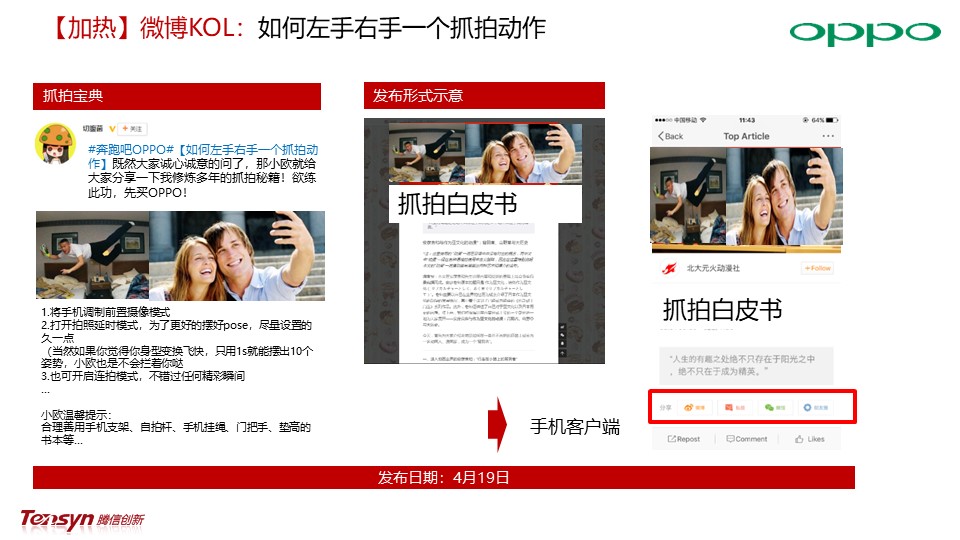Click the 抓拍白皮书 title in phone article

(x=722, y=310)
